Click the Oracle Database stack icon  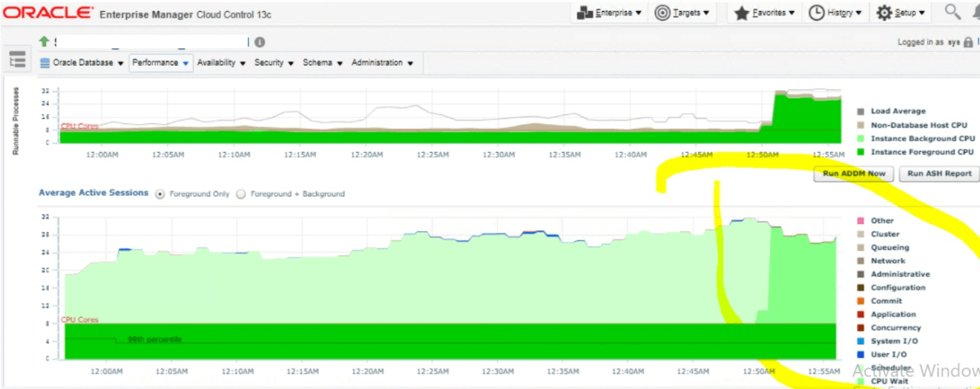coord(45,63)
